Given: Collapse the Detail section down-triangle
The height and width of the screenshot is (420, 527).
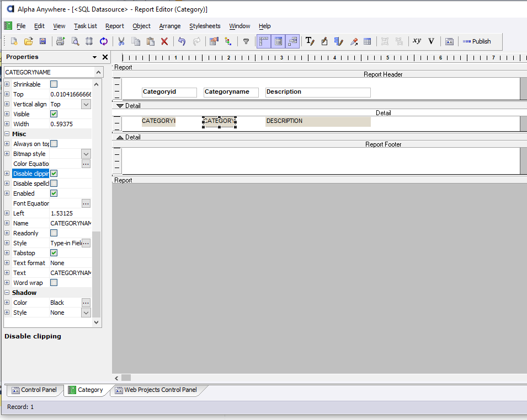Looking at the screenshot, I should coord(120,106).
